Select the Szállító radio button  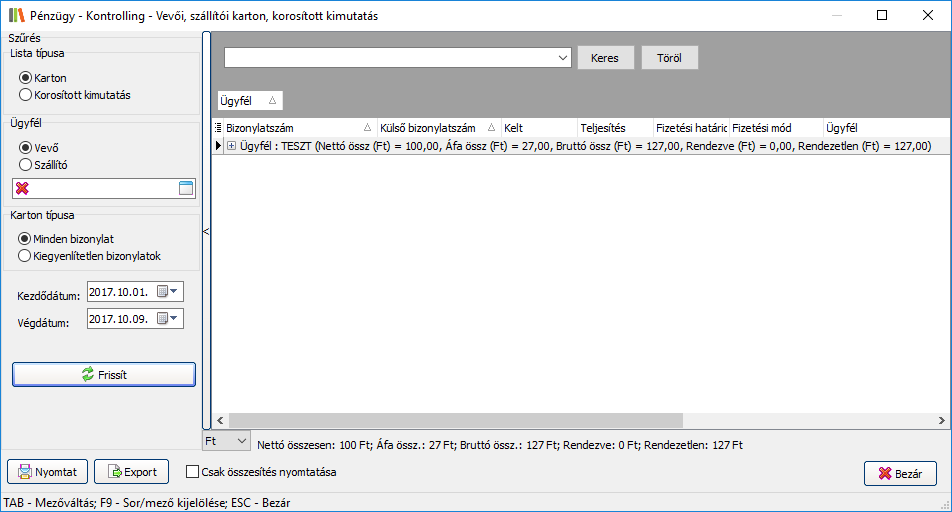click(x=26, y=165)
